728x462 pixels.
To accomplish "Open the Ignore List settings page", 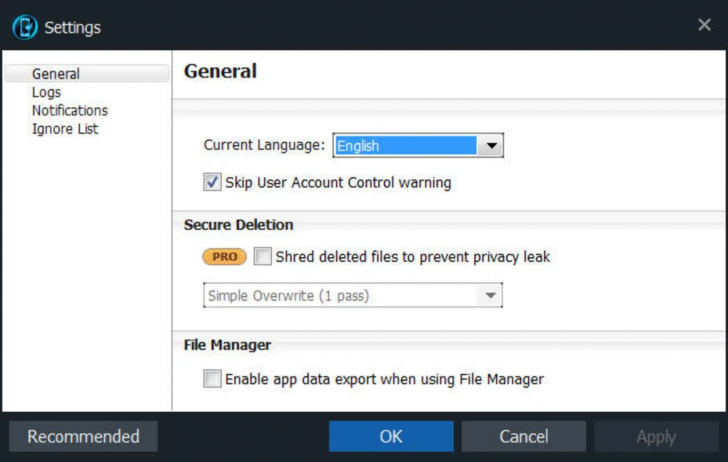I will point(65,129).
